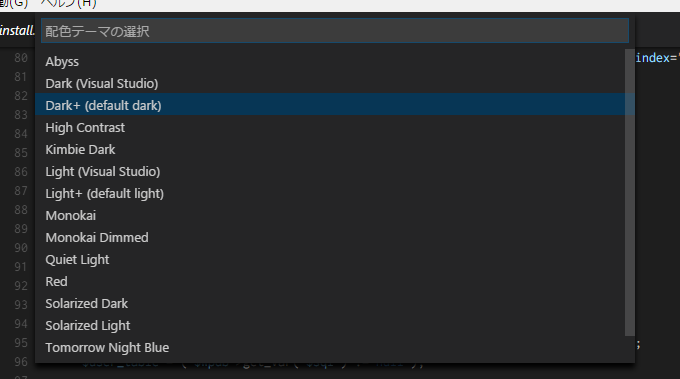Image resolution: width=680 pixels, height=379 pixels.
Task: Select the Quiet Light theme
Action: 334,259
